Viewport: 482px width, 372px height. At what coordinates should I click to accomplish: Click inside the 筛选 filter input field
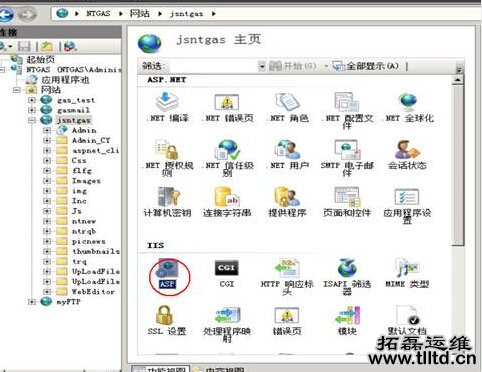(x=213, y=66)
